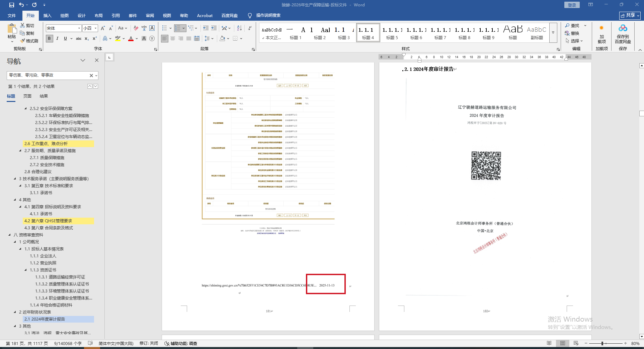Click 修订: 关闭 in status bar
This screenshot has height=349, width=644.
point(149,343)
